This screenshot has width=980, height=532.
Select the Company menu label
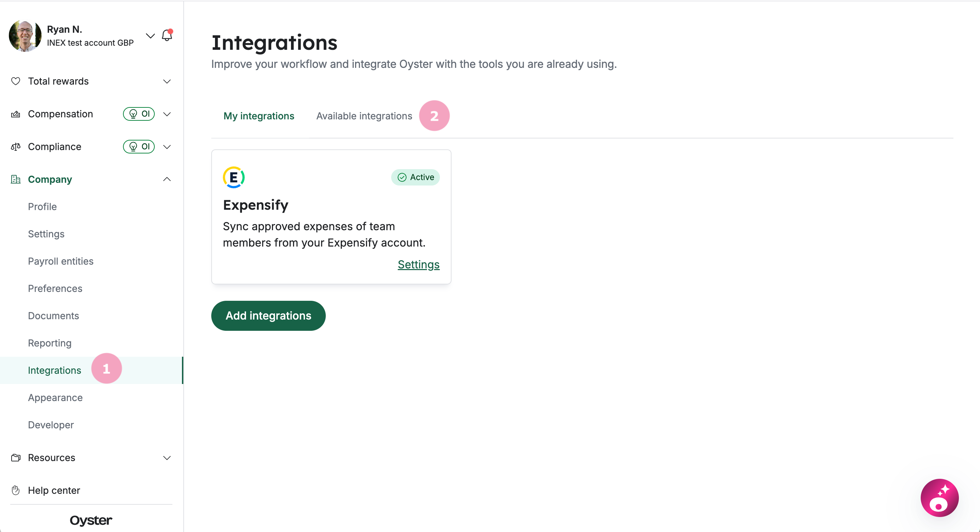coord(50,179)
